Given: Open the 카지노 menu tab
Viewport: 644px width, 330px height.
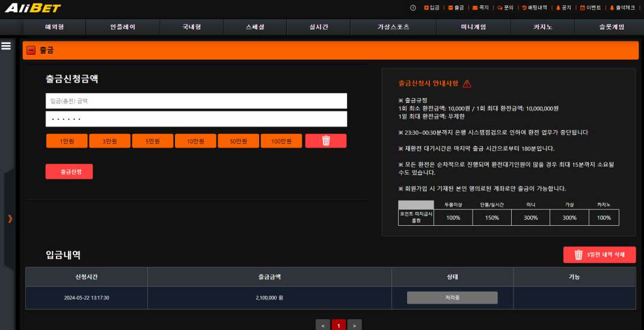Looking at the screenshot, I should coord(542,27).
